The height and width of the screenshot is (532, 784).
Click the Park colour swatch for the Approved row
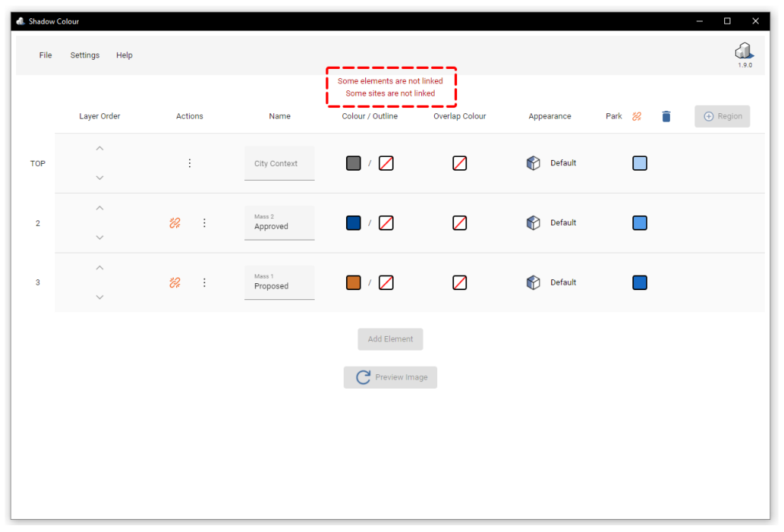[x=639, y=222]
